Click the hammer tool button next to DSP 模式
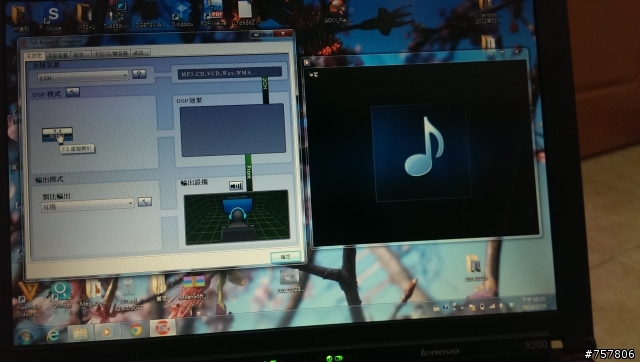The width and height of the screenshot is (640, 362). (73, 92)
